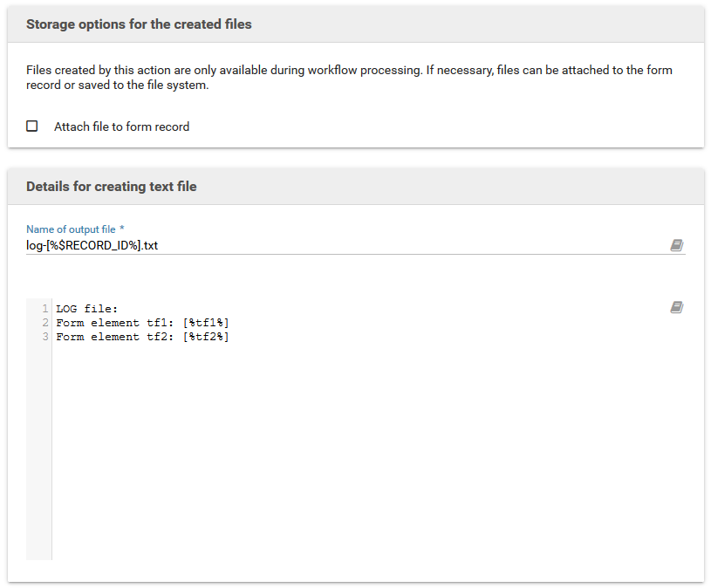Viewport: 711px width, 588px height.
Task: Click the "LOG file:" line in editor
Action: 86,309
